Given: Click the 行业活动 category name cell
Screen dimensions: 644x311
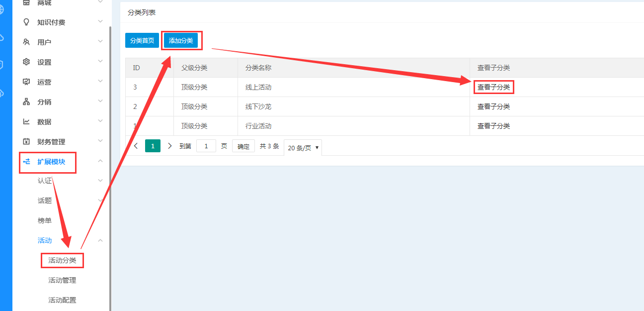Looking at the screenshot, I should pyautogui.click(x=354, y=126).
